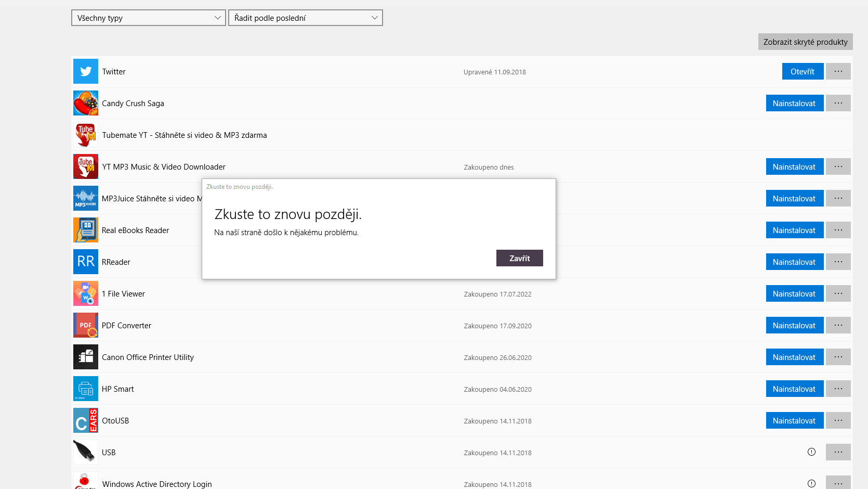Select the Candy Crush Saga title
This screenshot has height=489, width=868.
click(x=133, y=104)
